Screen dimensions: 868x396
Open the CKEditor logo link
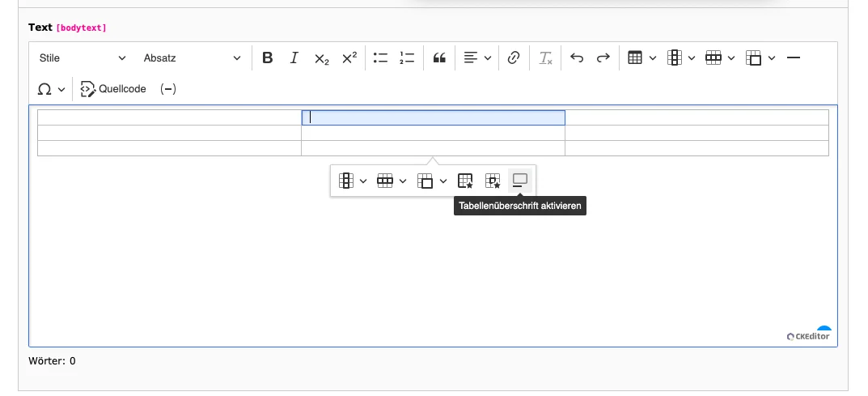pyautogui.click(x=808, y=336)
